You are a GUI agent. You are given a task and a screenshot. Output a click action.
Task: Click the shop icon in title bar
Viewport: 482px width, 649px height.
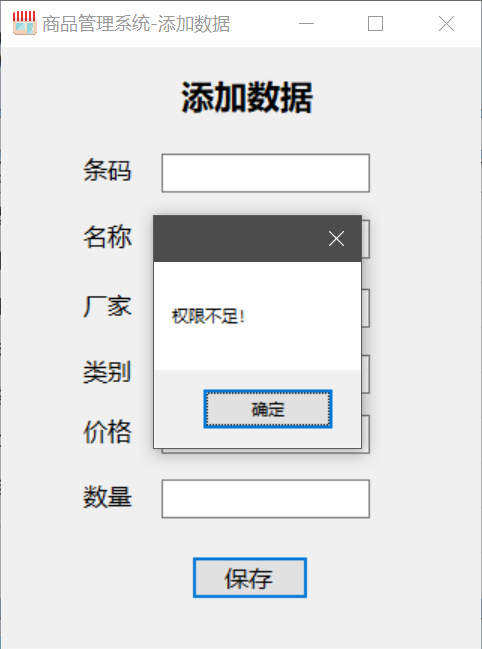24,23
